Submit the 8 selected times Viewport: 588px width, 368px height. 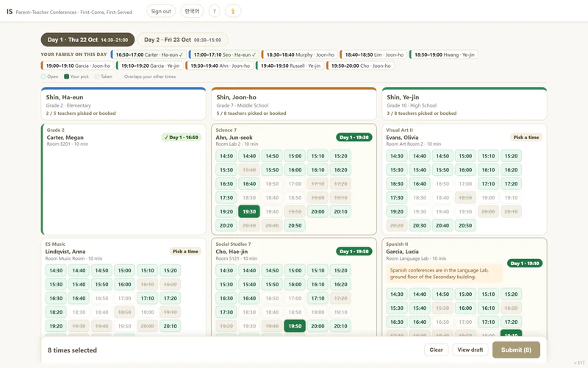tap(516, 350)
